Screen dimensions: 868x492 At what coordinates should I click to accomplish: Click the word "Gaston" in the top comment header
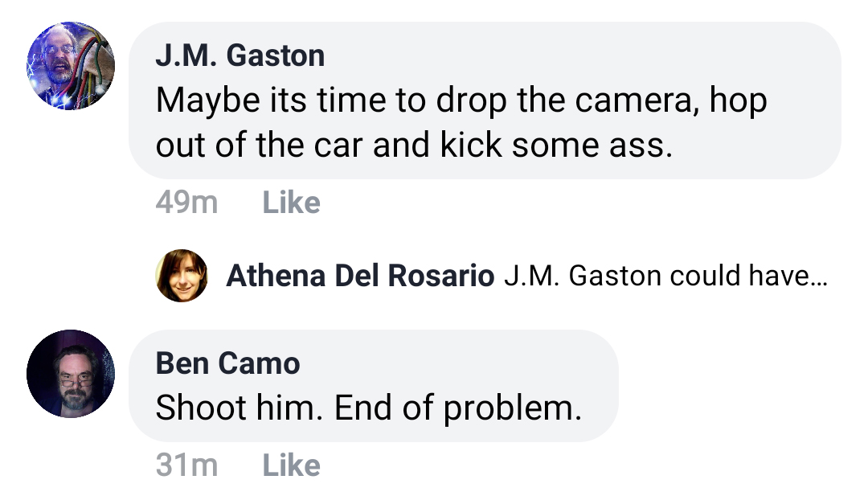tap(276, 55)
